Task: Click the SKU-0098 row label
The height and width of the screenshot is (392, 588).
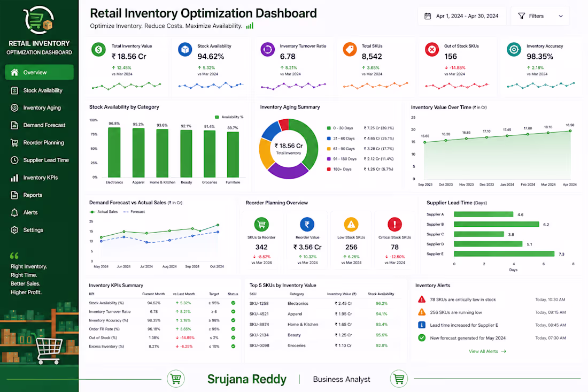Action: (x=259, y=345)
